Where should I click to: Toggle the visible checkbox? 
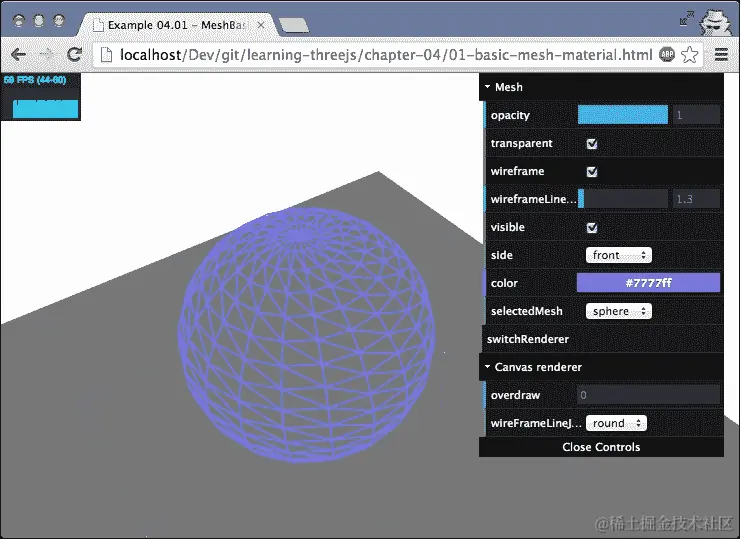point(592,227)
